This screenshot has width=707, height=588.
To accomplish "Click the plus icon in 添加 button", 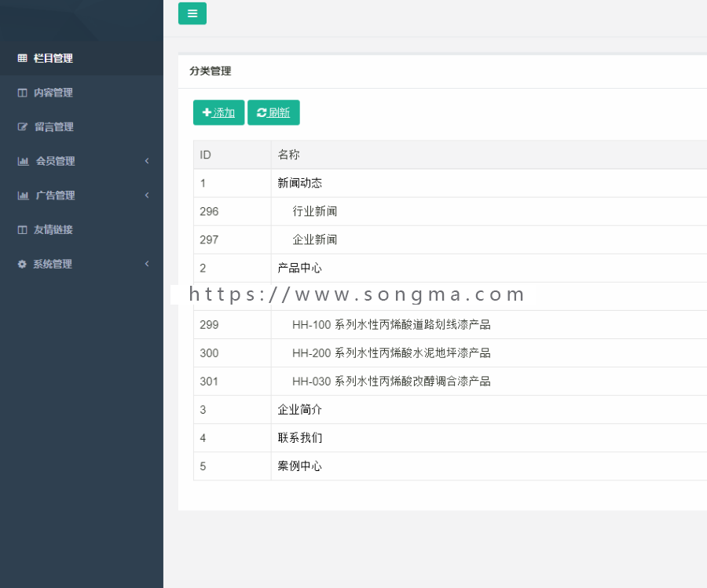I will click(207, 112).
